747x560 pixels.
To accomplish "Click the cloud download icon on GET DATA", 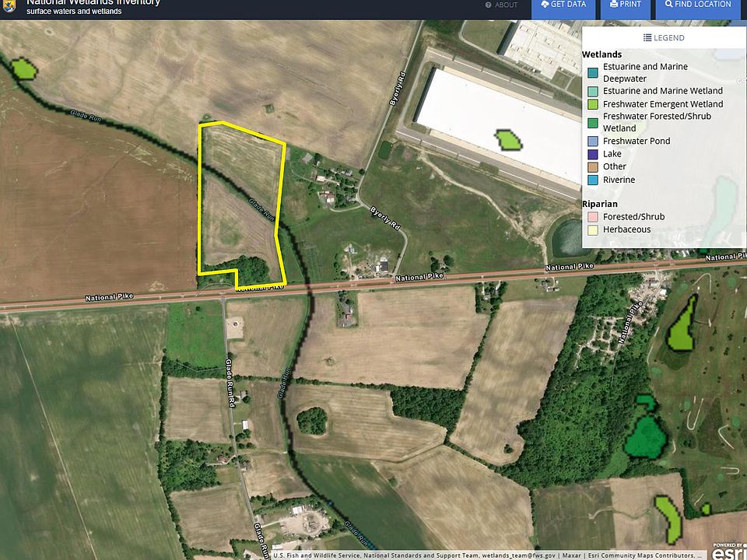I will pyautogui.click(x=545, y=4).
